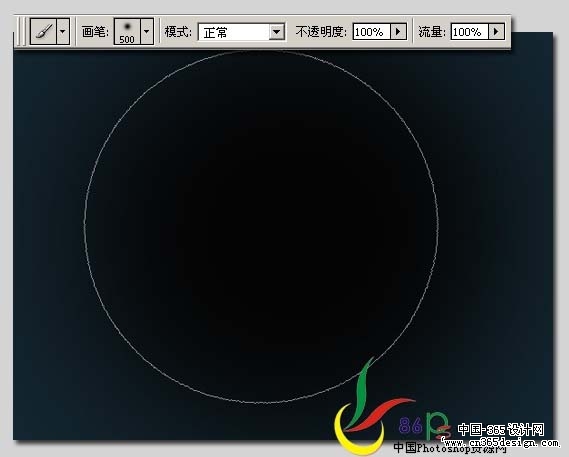Click the 模式 label
Viewport: 569px width, 457px height.
[178, 32]
